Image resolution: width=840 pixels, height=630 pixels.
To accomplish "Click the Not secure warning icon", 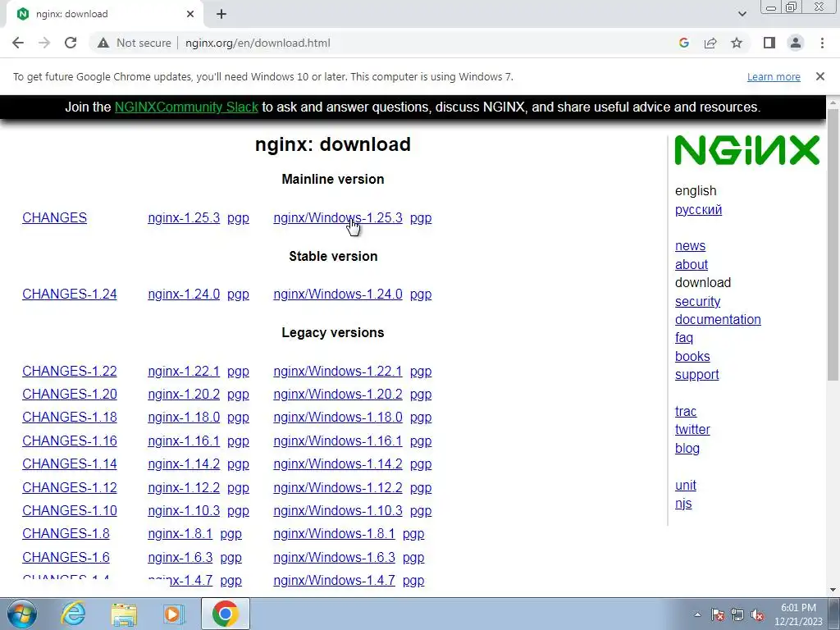I will click(103, 43).
